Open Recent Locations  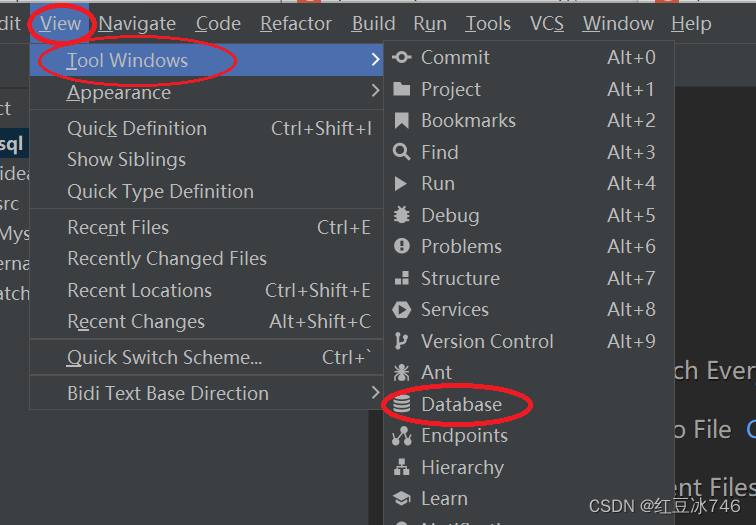tap(206, 290)
